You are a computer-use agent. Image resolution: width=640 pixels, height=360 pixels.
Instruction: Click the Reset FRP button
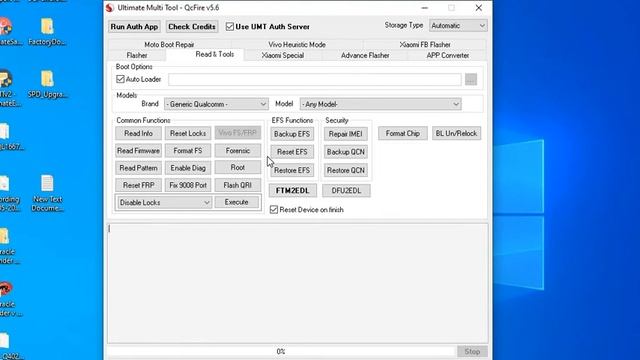(x=138, y=185)
